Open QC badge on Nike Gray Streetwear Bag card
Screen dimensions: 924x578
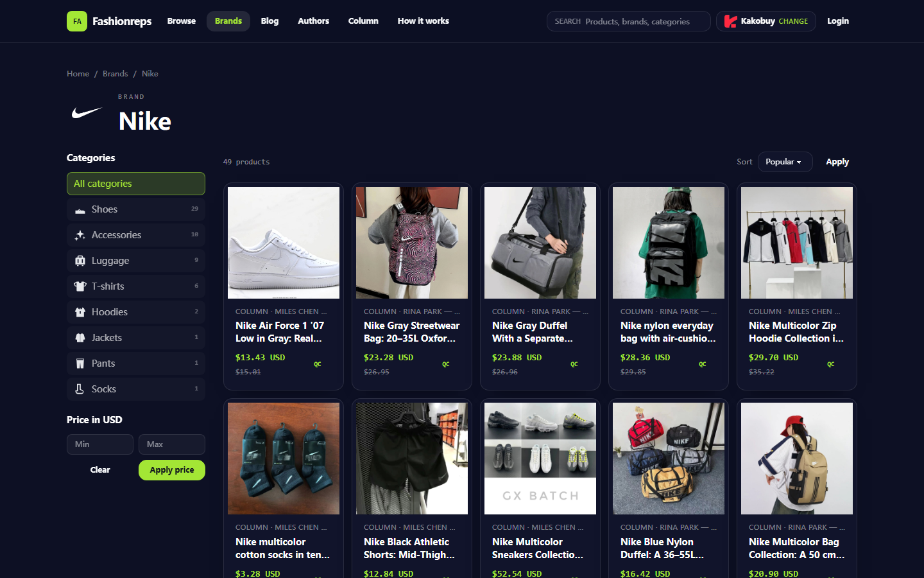click(446, 364)
